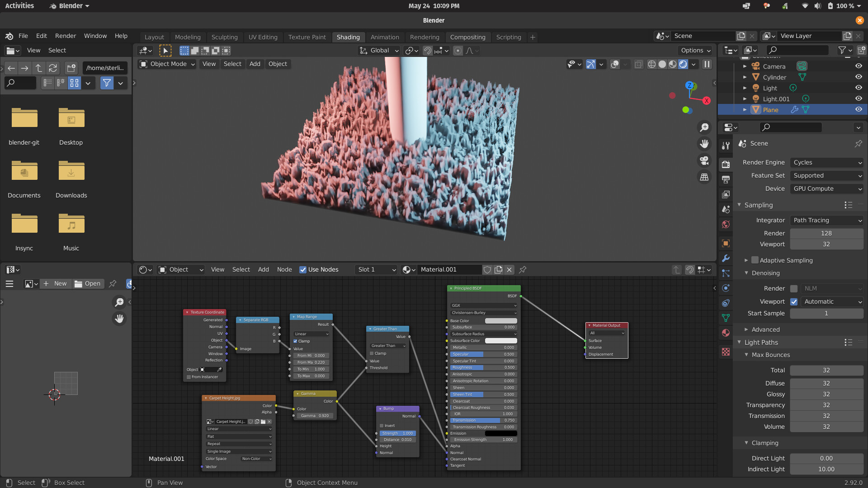Viewport: 868px width, 488px height.
Task: Switch to Compositing workspace tab
Action: (467, 38)
